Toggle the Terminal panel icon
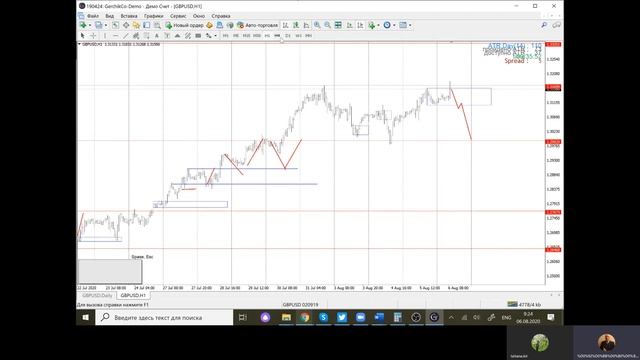 point(147,25)
